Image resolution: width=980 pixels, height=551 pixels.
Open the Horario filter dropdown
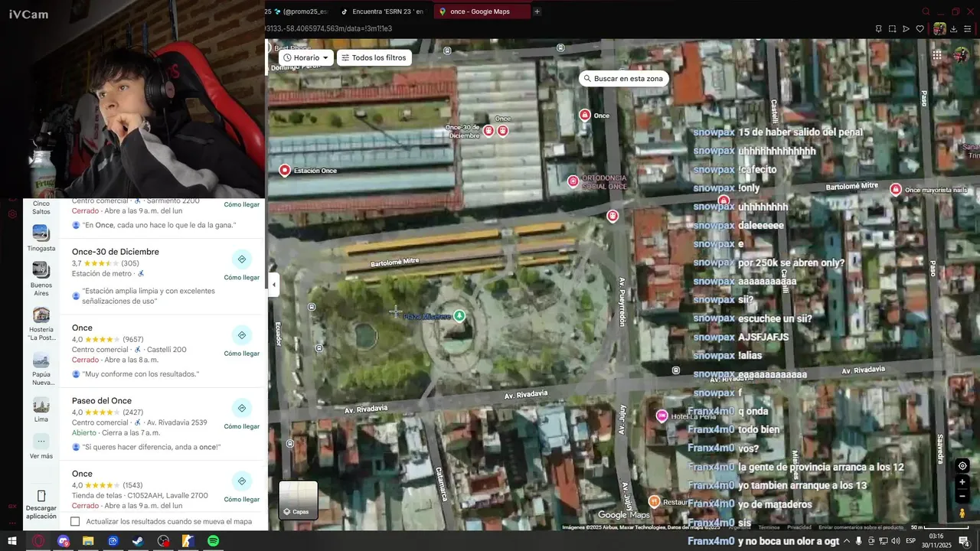click(x=306, y=57)
